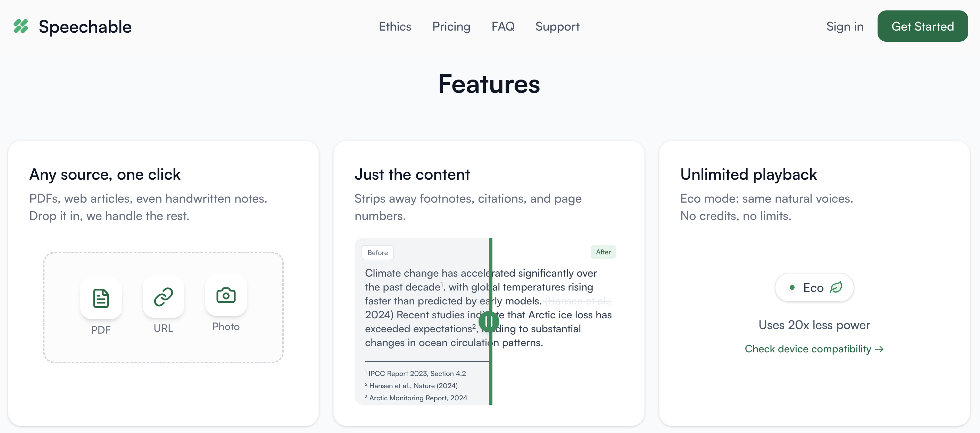Click the Eco leaf icon
This screenshot has height=433, width=980.
click(836, 287)
